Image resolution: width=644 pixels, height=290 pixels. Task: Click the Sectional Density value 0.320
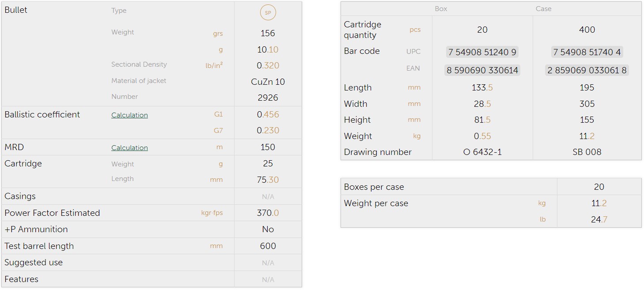coord(268,66)
